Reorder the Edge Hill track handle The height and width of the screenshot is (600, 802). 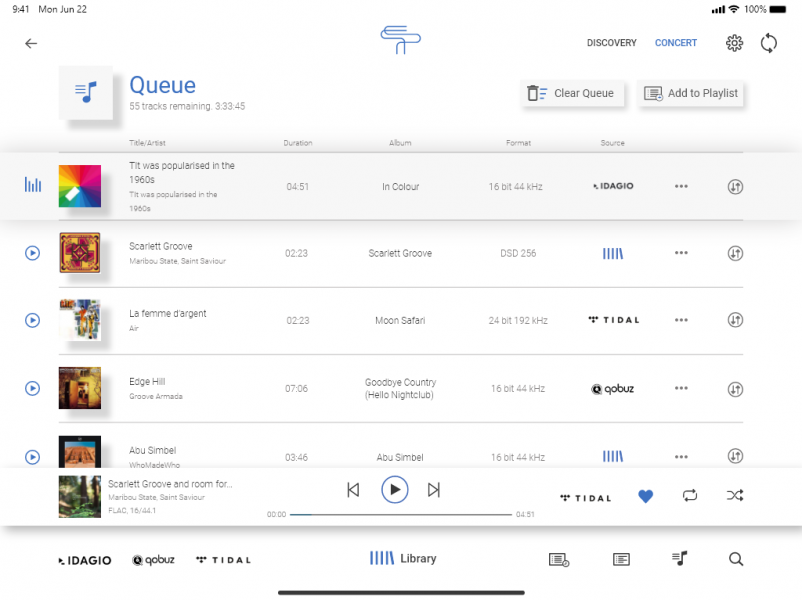tap(735, 389)
